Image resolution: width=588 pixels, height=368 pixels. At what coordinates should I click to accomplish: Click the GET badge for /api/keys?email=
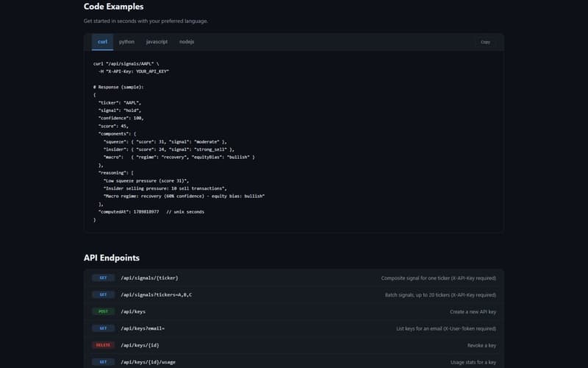coord(103,328)
